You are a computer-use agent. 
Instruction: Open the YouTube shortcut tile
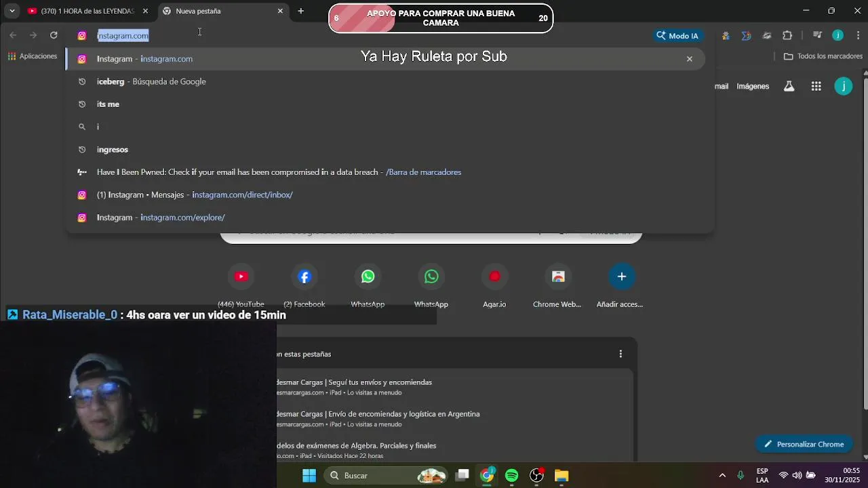(241, 284)
